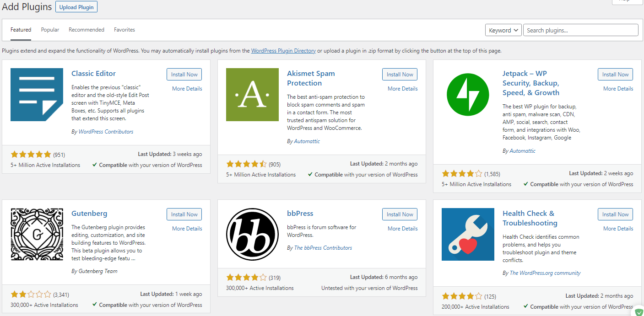Open Jetpack's Automattic author link
This screenshot has width=644, height=316.
point(523,151)
